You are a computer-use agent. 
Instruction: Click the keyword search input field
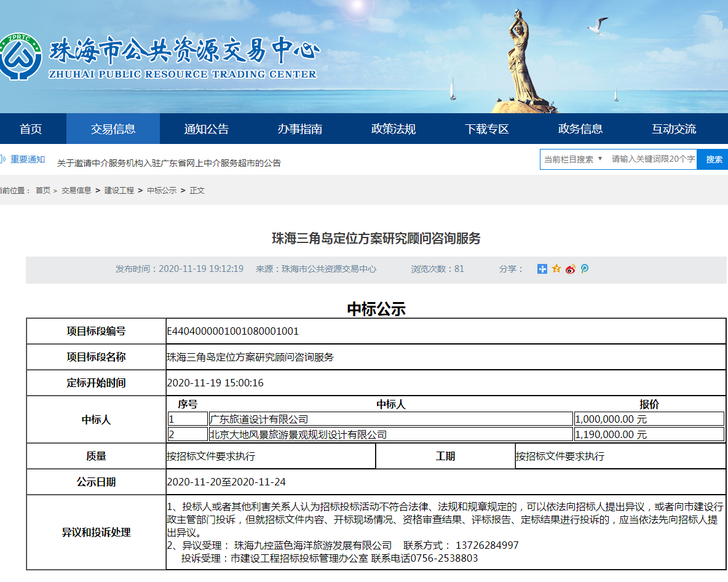tap(653, 159)
